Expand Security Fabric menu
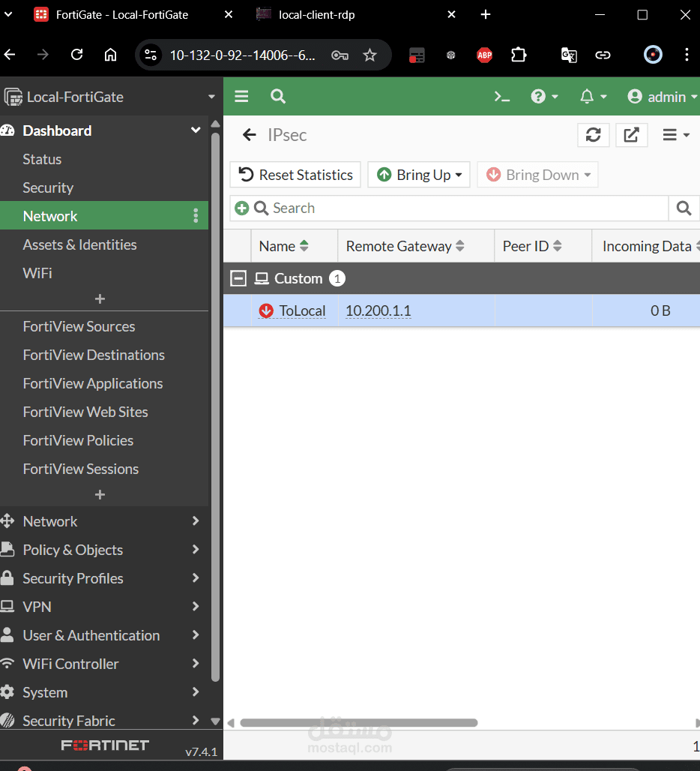 coord(104,721)
